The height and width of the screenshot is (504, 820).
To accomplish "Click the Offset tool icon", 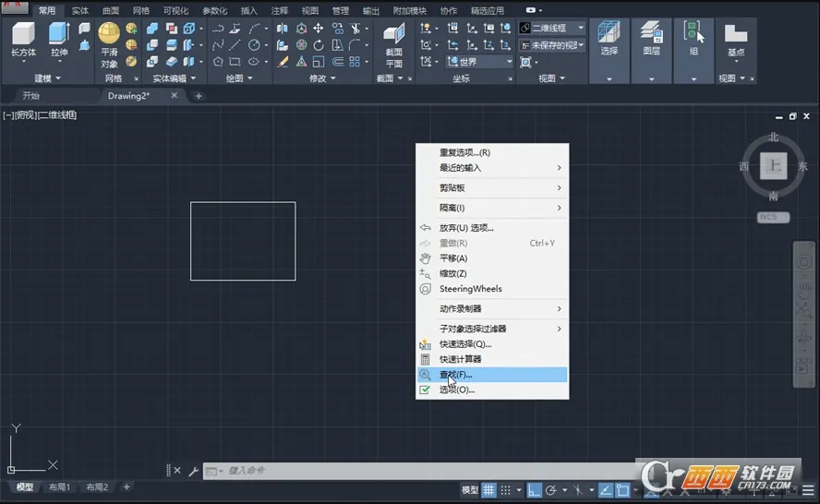I will [x=338, y=62].
